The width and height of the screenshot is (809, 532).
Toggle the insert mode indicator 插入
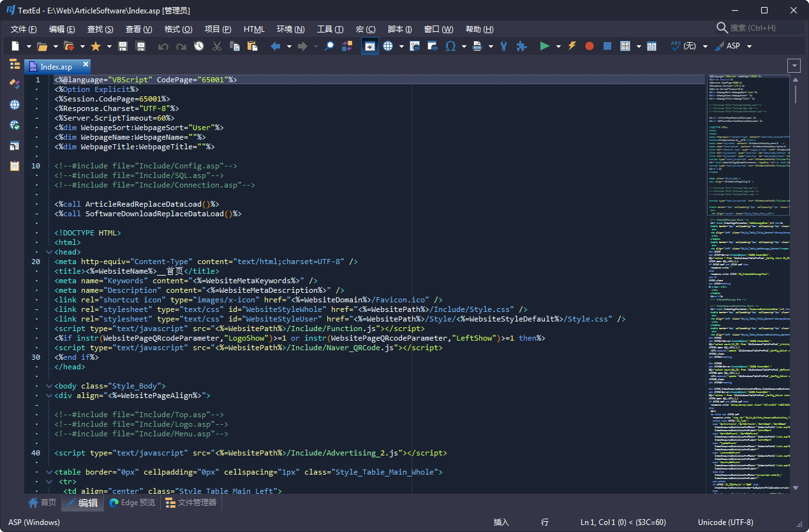pos(501,522)
